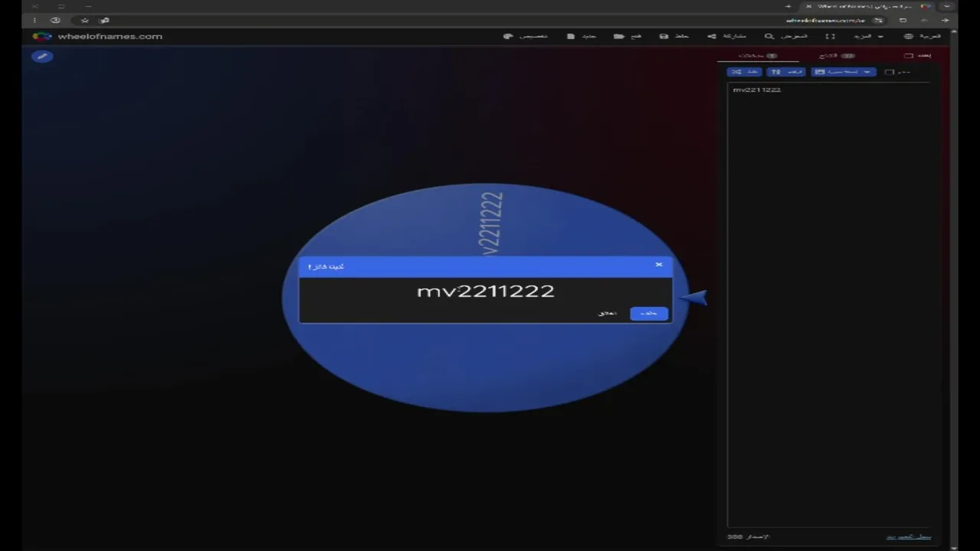This screenshot has width=980, height=551.
Task: Open a new browser tab
Action: tap(788, 6)
